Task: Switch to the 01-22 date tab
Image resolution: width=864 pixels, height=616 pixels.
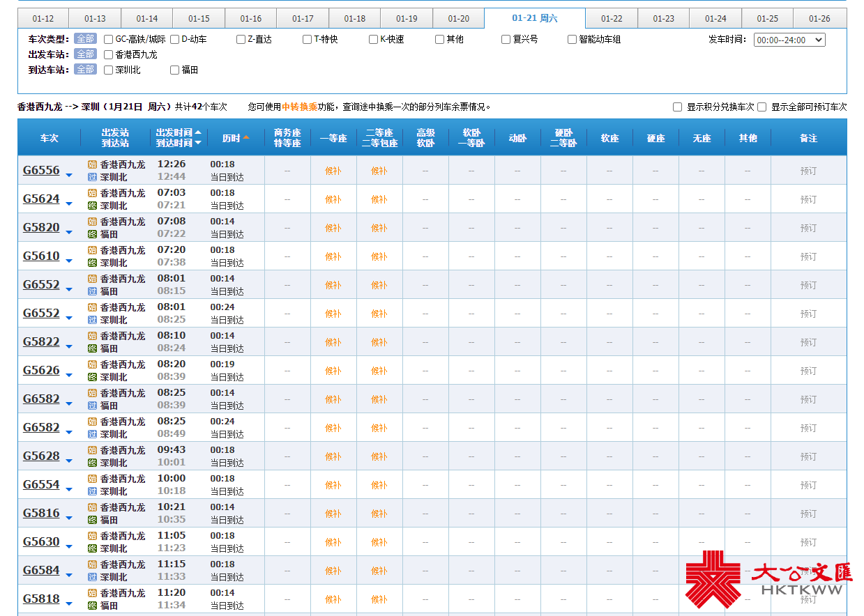Action: click(611, 19)
